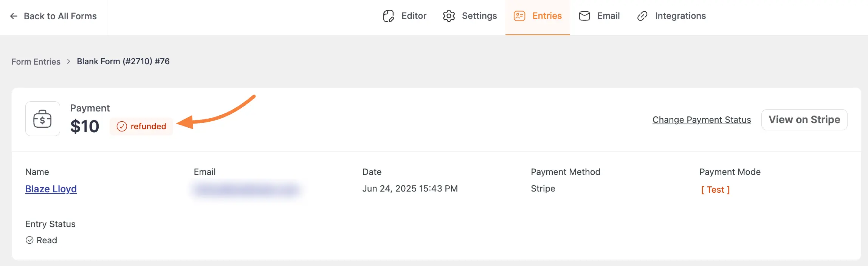
Task: Click the View on Stripe button
Action: (804, 119)
